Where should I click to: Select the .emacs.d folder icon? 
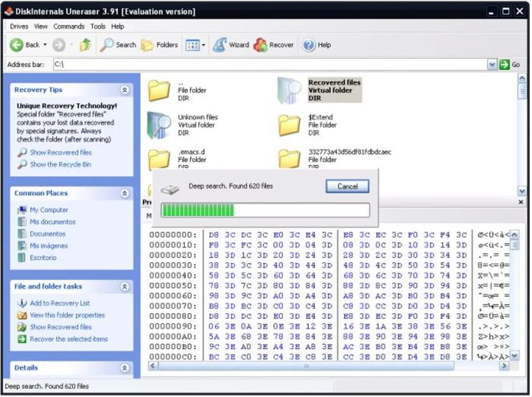tap(159, 159)
